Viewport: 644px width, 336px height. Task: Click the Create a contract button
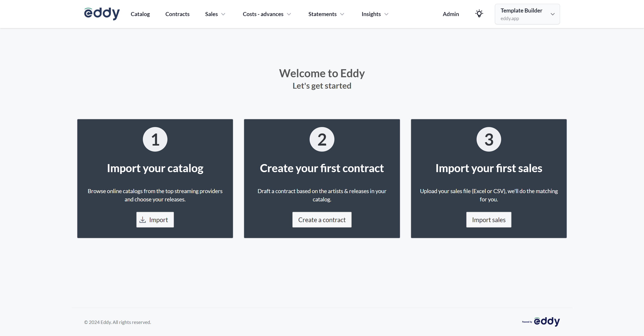click(322, 219)
